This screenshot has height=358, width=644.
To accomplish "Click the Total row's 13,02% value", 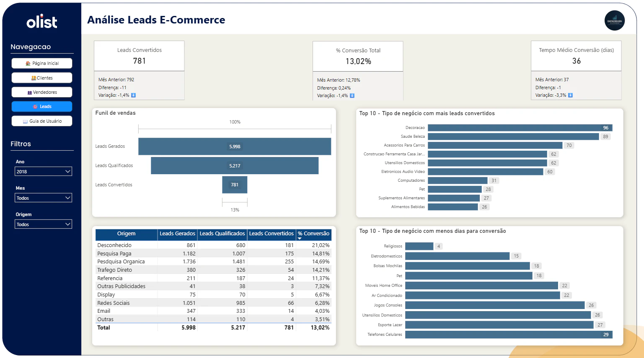I will [x=320, y=328].
